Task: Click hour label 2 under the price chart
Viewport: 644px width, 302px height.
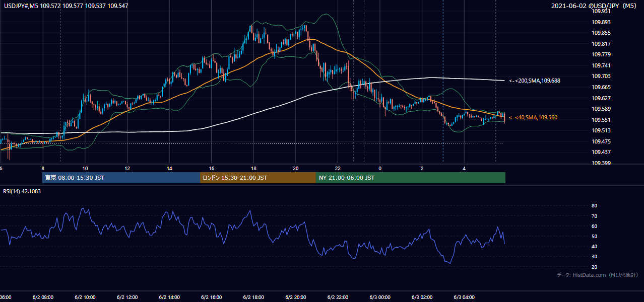Action: [422, 168]
